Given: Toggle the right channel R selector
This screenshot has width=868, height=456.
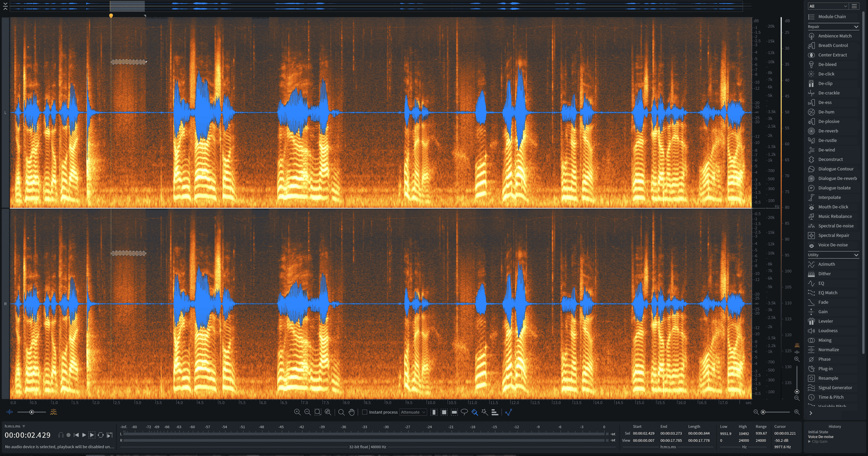Looking at the screenshot, I should pyautogui.click(x=5, y=304).
